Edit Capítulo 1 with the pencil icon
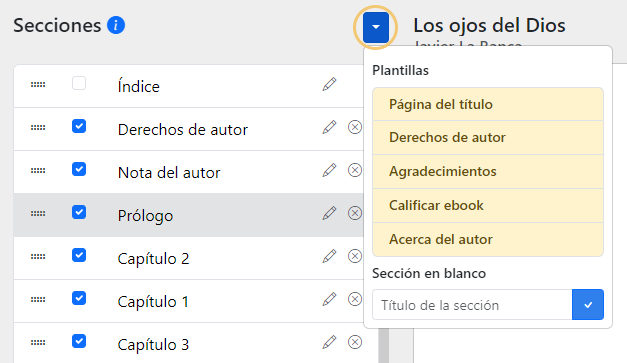The width and height of the screenshot is (627, 363). pos(329,299)
